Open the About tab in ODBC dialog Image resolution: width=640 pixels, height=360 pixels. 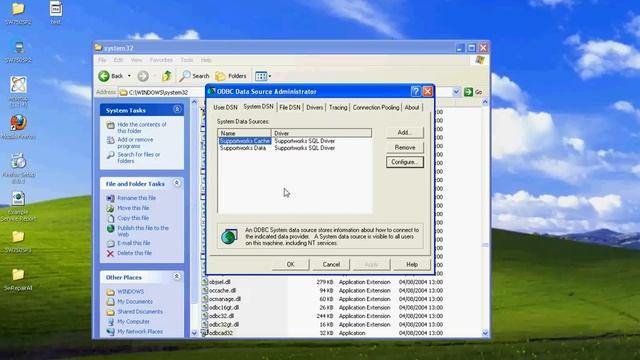pos(412,107)
